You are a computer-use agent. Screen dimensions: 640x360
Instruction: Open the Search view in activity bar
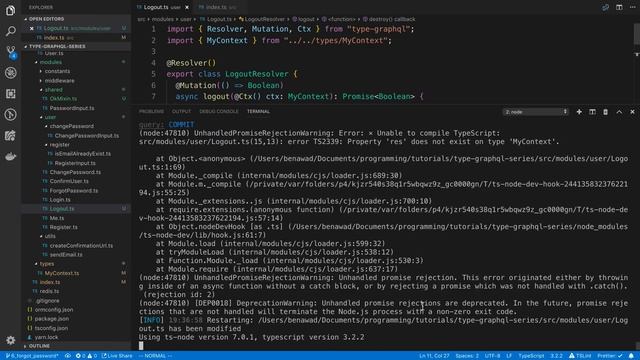pyautogui.click(x=11, y=31)
